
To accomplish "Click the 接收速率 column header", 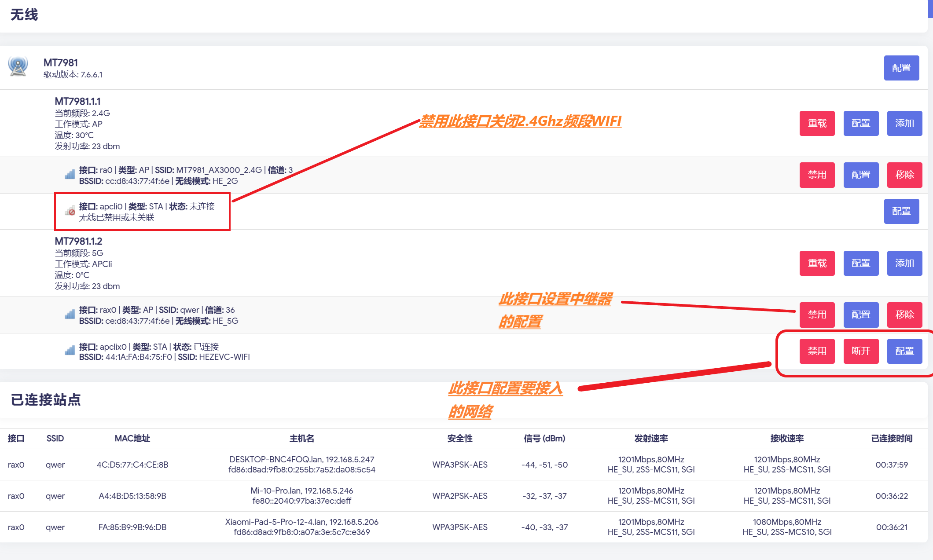I will coord(787,438).
